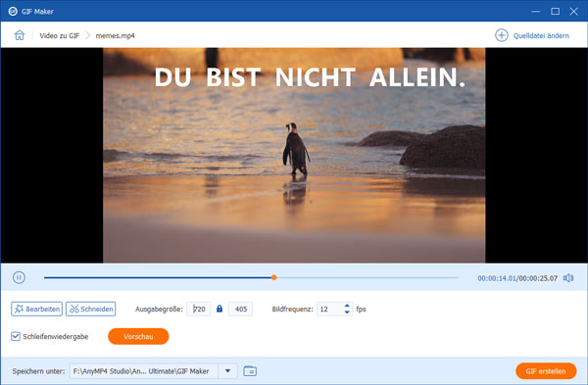Screen dimensions: 588x385
Task: Go to the home screen icon
Action: pyautogui.click(x=20, y=35)
